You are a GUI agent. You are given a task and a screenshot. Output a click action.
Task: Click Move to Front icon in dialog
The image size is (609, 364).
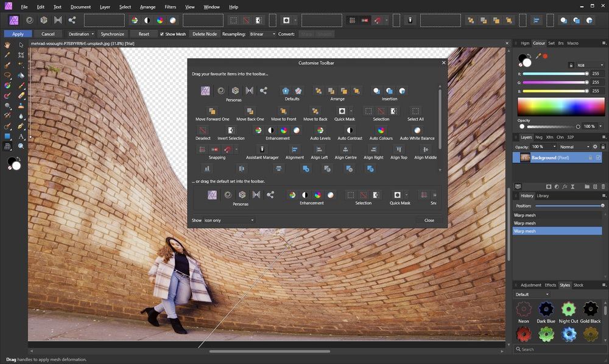click(284, 111)
